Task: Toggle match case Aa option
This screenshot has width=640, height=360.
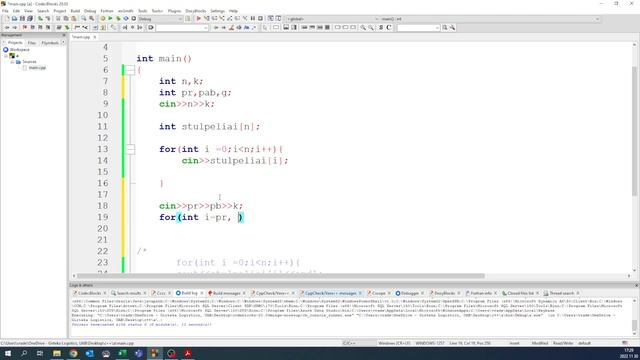Action: click(247, 28)
